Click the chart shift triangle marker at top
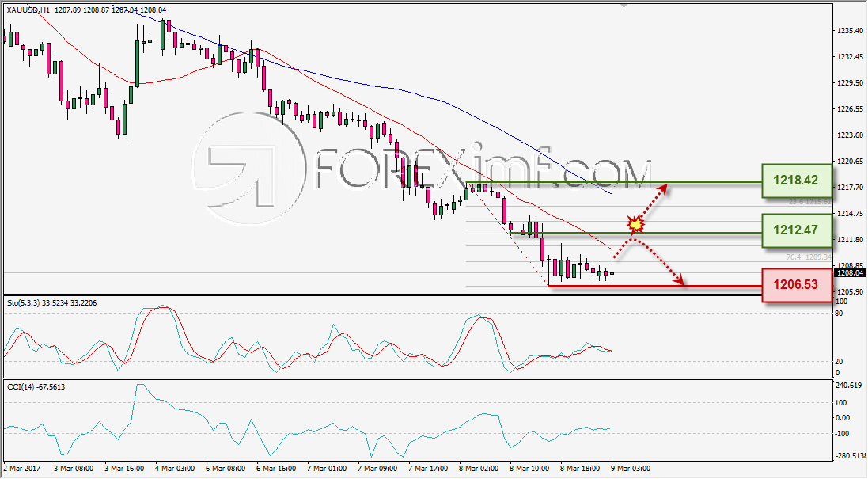This screenshot has width=868, height=479. [x=624, y=6]
